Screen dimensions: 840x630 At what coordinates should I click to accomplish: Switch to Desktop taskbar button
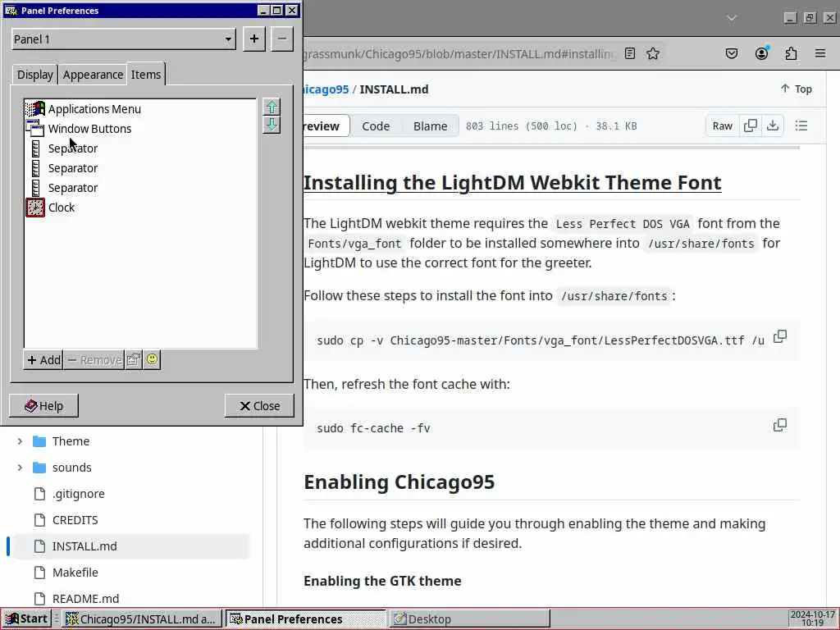pos(469,619)
